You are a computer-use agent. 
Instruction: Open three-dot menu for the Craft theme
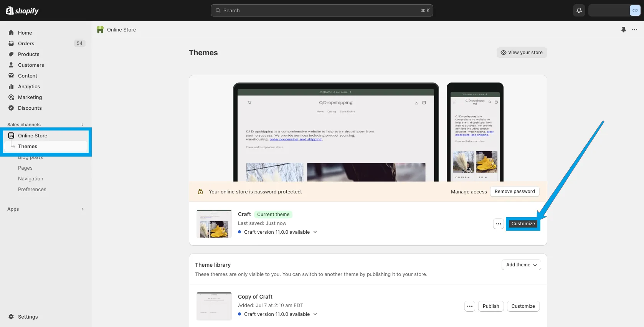coord(499,224)
